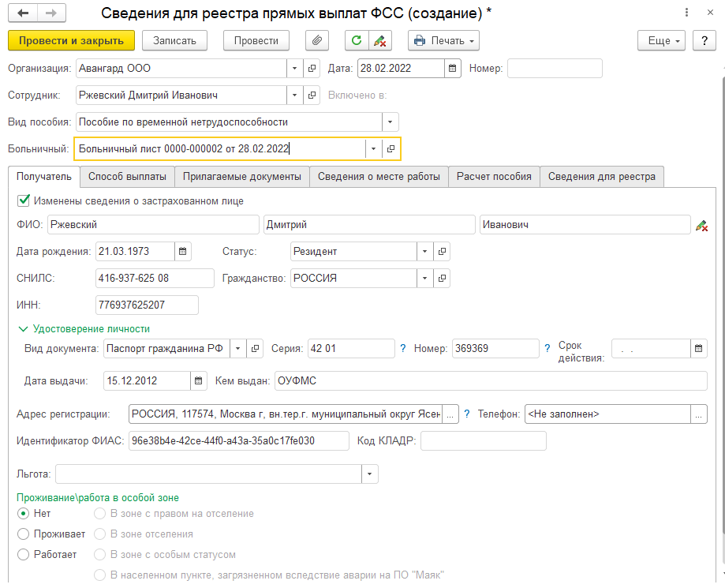Click the Провести и закрыть button
Screen dimensions: 725x588
tap(71, 40)
